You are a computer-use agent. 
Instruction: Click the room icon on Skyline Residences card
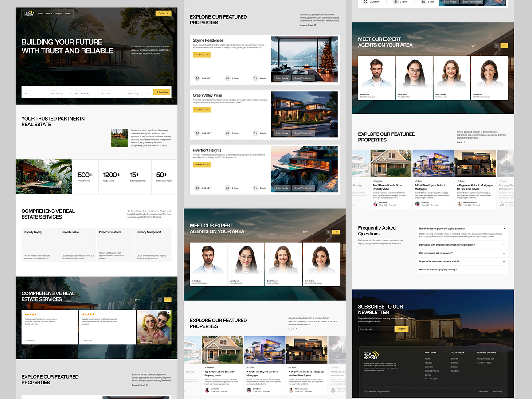click(x=227, y=78)
